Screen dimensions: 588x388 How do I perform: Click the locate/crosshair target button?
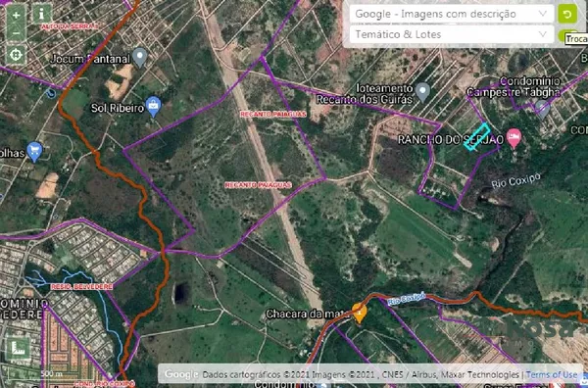point(16,55)
